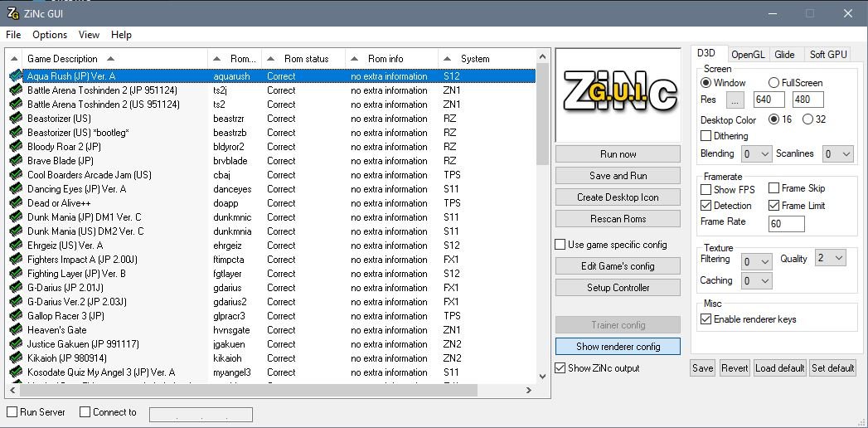Open the View menu

click(x=89, y=34)
